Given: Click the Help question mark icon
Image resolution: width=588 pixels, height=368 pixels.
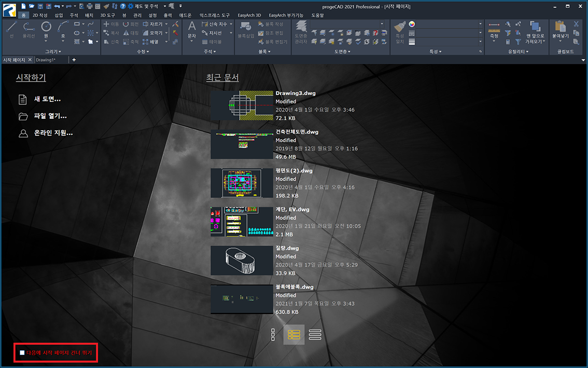Looking at the screenshot, I should pyautogui.click(x=123, y=6).
